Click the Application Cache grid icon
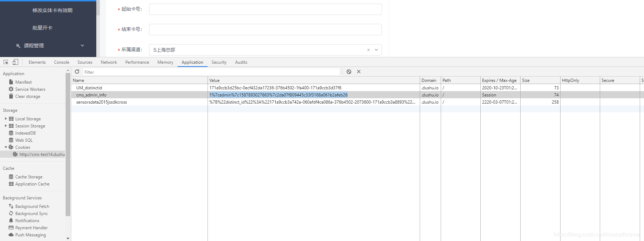The image size is (644, 241). coord(11,184)
